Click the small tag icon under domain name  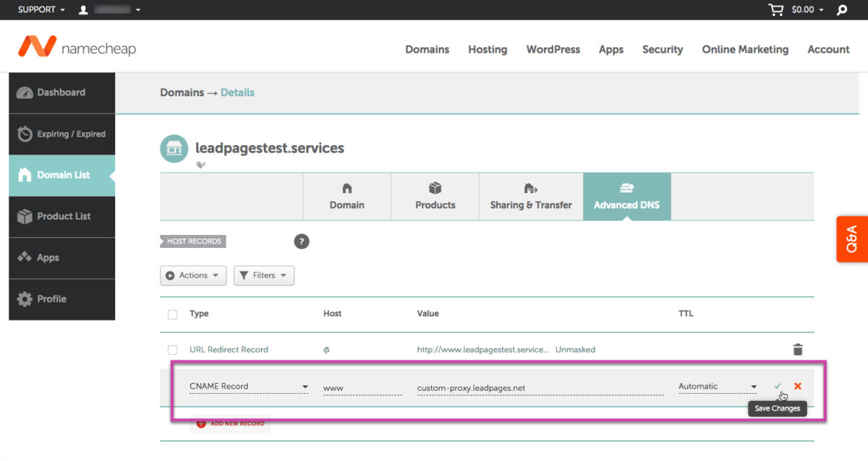coord(201,165)
